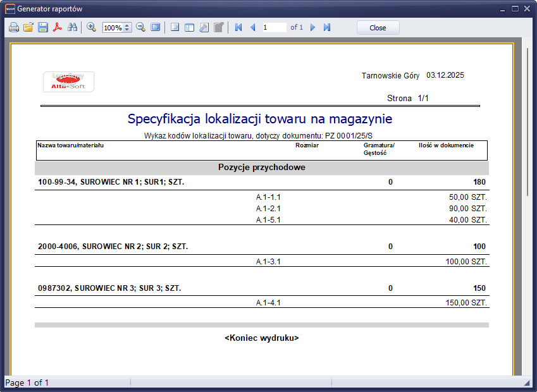
Task: Go to the previous page
Action: tap(253, 28)
